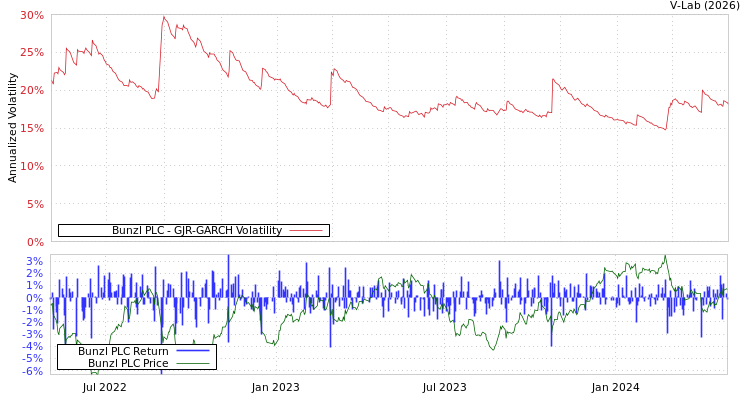Image resolution: width=750 pixels, height=400 pixels.
Task: Click the blue line sample beside Bunzl PLC Return
Action: pos(192,352)
